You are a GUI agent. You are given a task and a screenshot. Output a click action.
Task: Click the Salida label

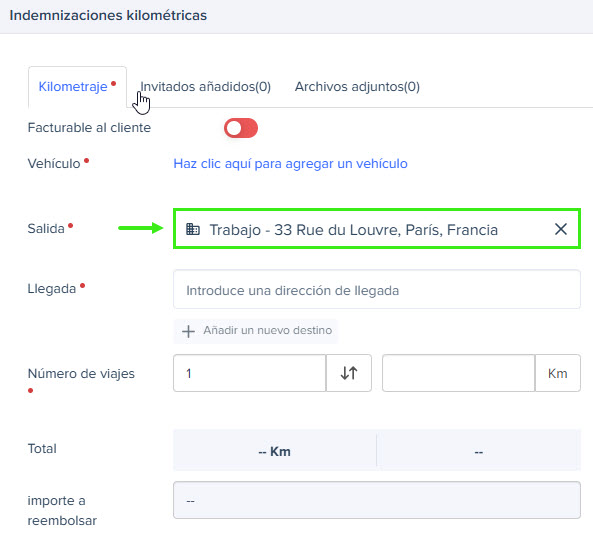coord(46,229)
